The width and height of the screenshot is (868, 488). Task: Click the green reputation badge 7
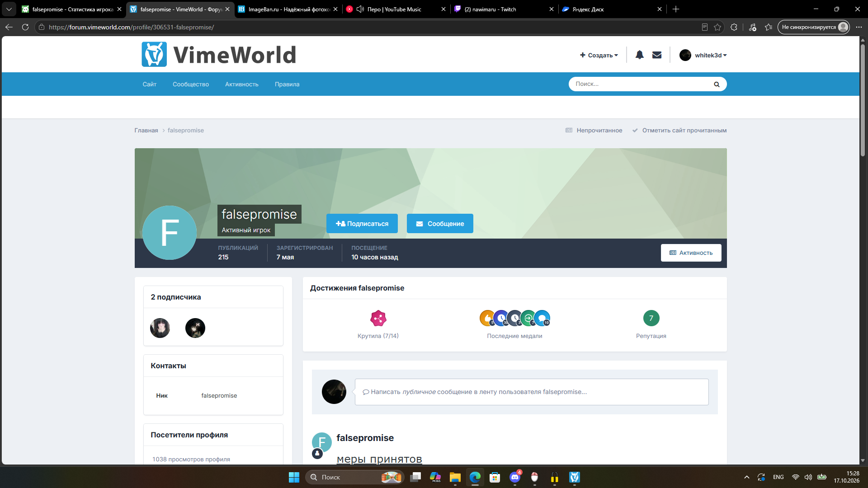coord(651,318)
